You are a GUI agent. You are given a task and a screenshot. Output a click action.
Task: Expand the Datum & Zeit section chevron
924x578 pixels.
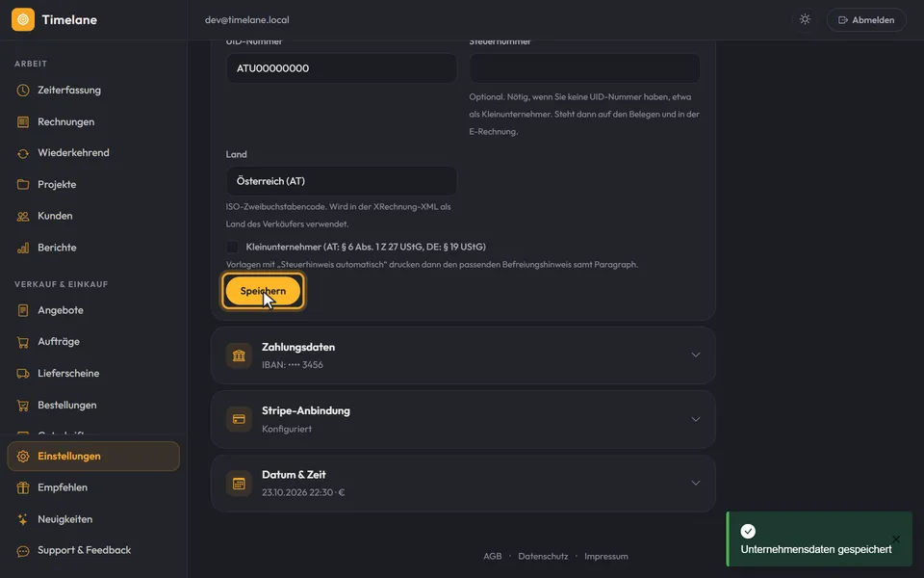(x=695, y=483)
